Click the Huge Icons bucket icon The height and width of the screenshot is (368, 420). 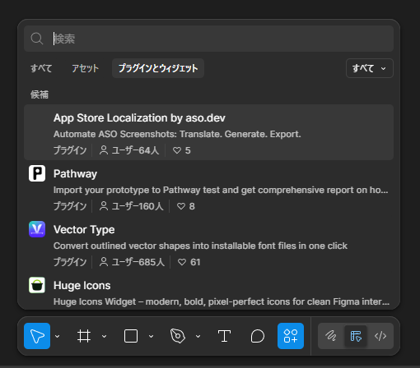pyautogui.click(x=37, y=285)
